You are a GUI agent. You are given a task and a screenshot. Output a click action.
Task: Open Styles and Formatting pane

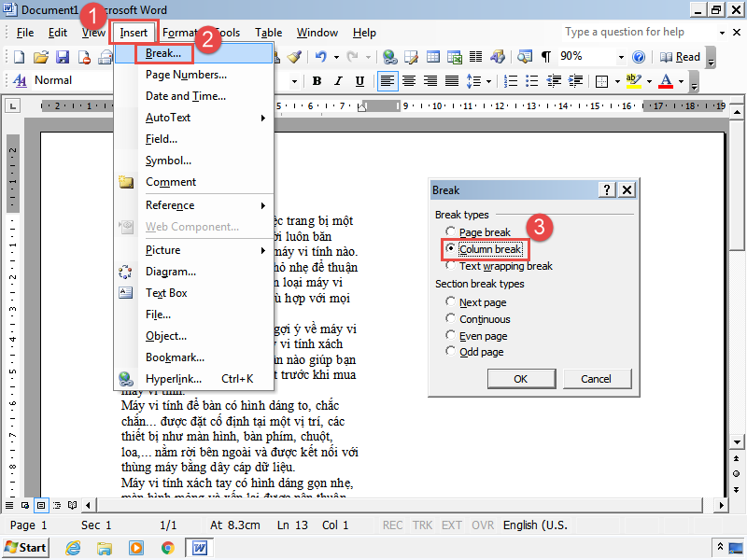point(20,81)
